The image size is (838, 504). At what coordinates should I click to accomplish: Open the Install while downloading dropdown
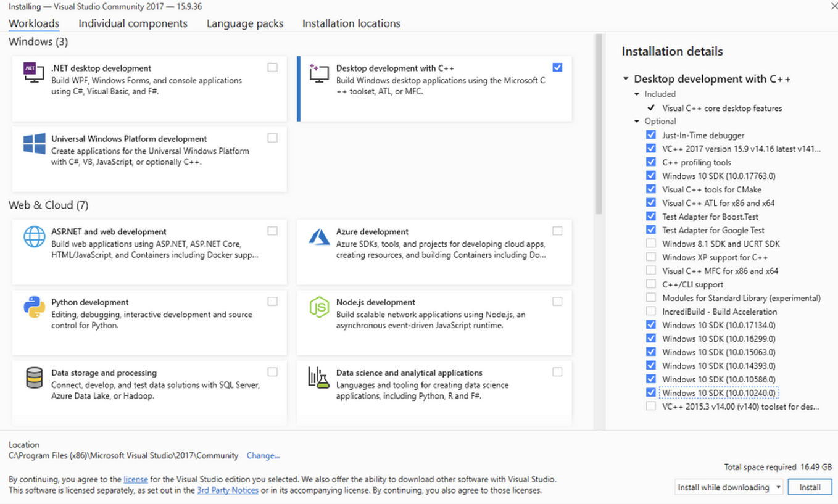pyautogui.click(x=779, y=487)
